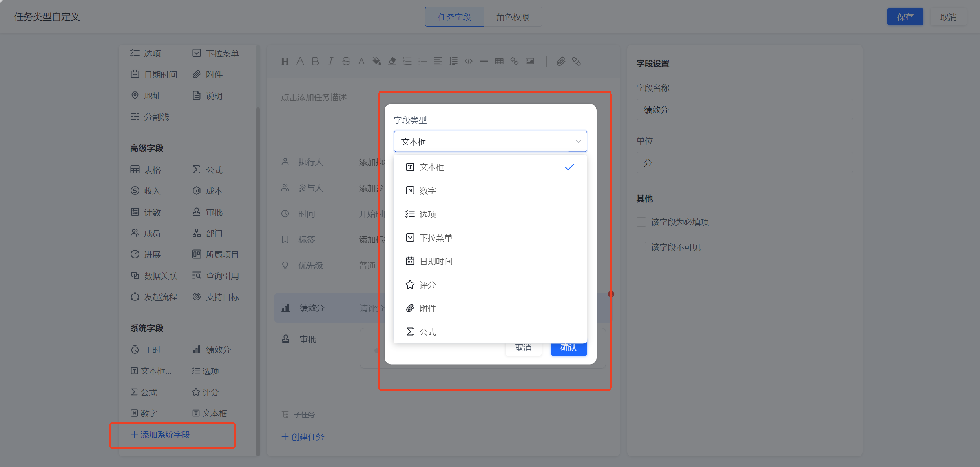
Task: Add the 成员 member field
Action: (146, 233)
